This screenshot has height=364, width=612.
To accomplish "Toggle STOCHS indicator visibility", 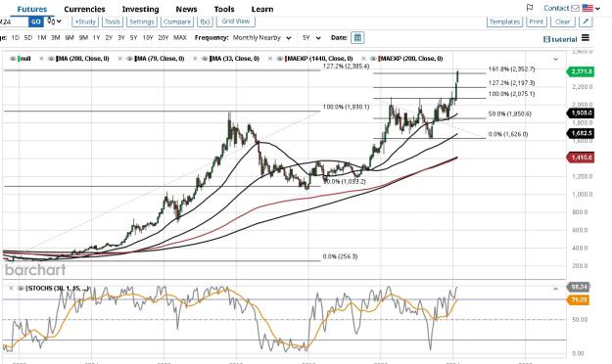I will coord(21,289).
